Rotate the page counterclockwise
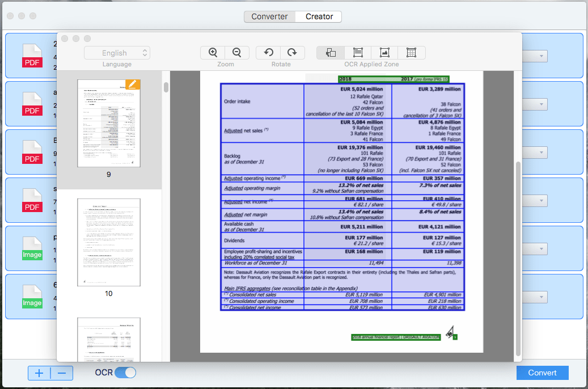The image size is (588, 389). pyautogui.click(x=267, y=52)
